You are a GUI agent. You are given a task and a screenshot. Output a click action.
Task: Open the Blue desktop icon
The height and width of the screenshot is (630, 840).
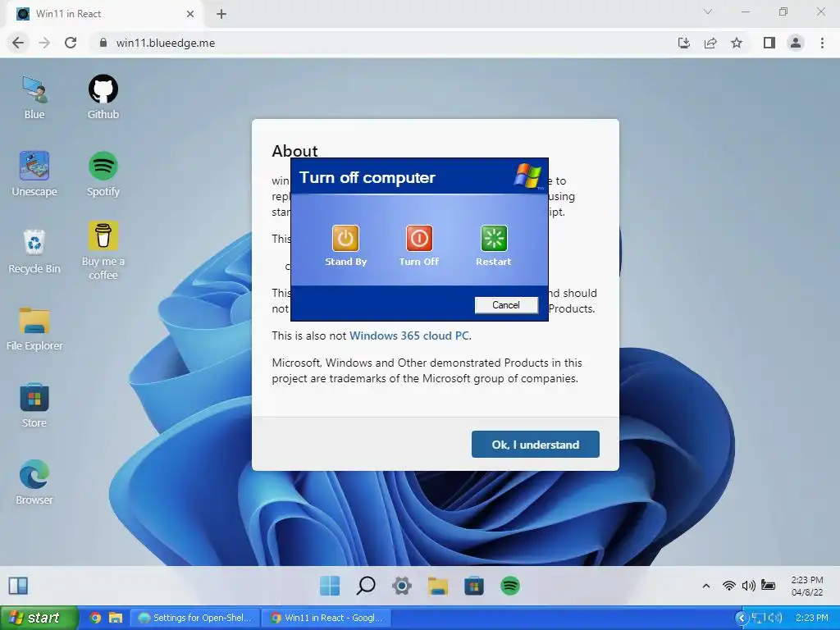[34, 98]
